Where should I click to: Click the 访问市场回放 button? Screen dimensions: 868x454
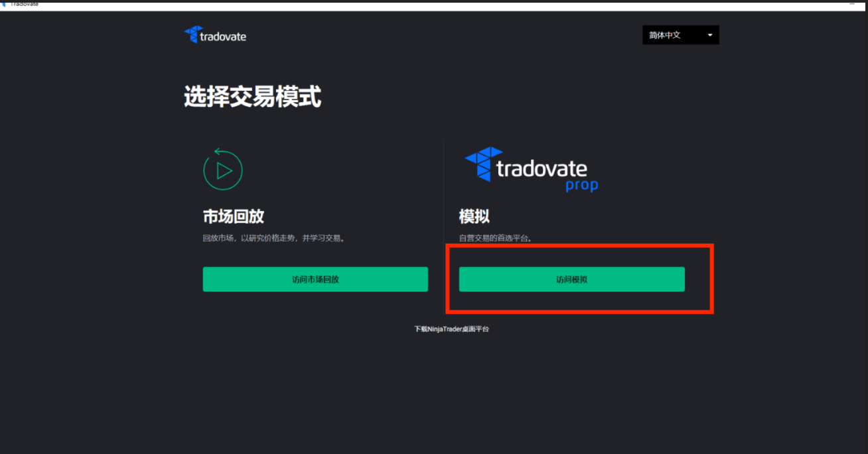(x=315, y=279)
